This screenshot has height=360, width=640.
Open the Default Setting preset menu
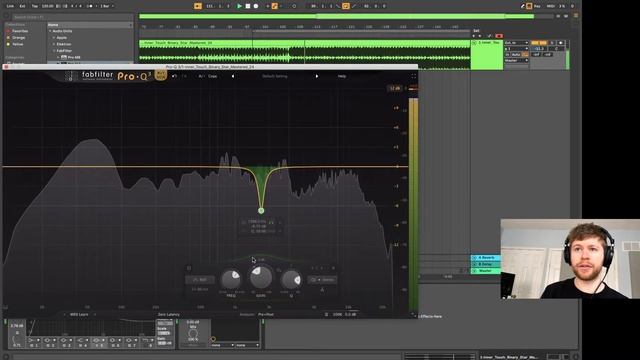coord(275,76)
